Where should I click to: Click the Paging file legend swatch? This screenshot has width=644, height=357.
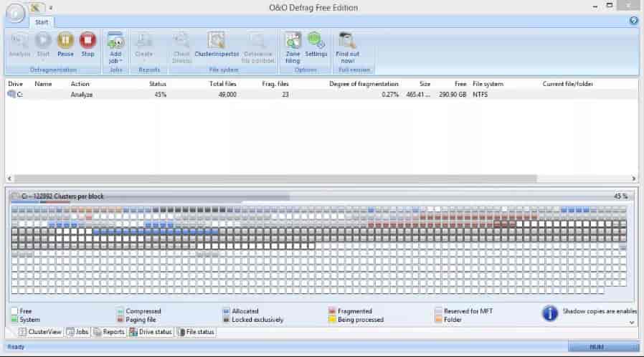tap(120, 319)
